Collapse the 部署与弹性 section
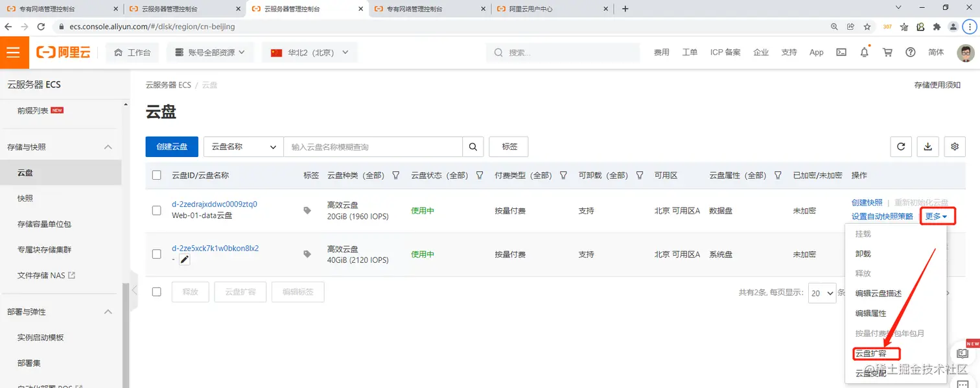 point(108,312)
